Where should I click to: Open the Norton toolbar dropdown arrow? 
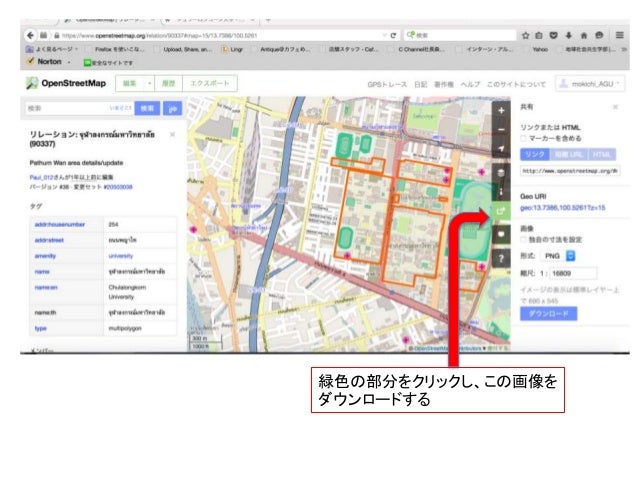click(x=69, y=62)
